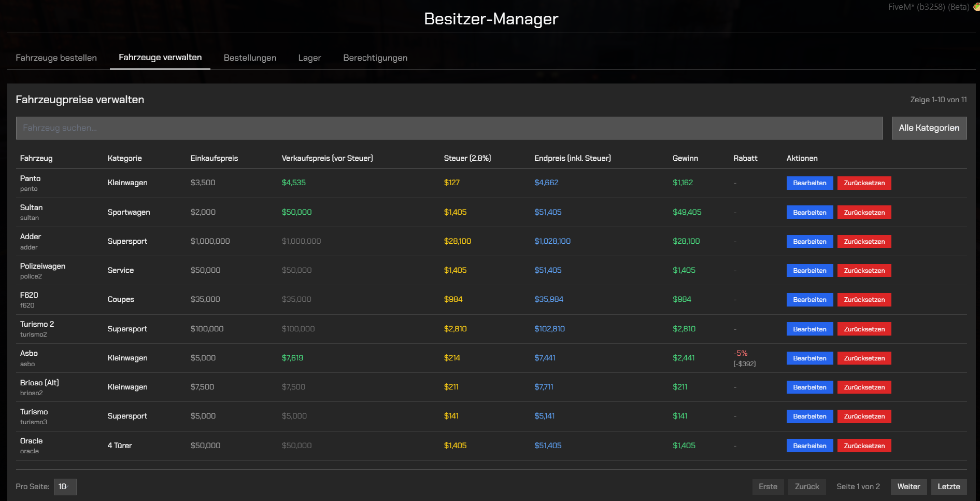Jump to last page via Letzte
The height and width of the screenshot is (501, 980).
[948, 486]
